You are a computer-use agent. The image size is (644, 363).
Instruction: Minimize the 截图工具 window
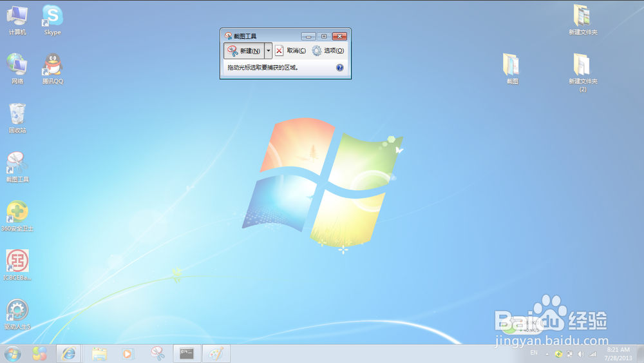tap(308, 36)
